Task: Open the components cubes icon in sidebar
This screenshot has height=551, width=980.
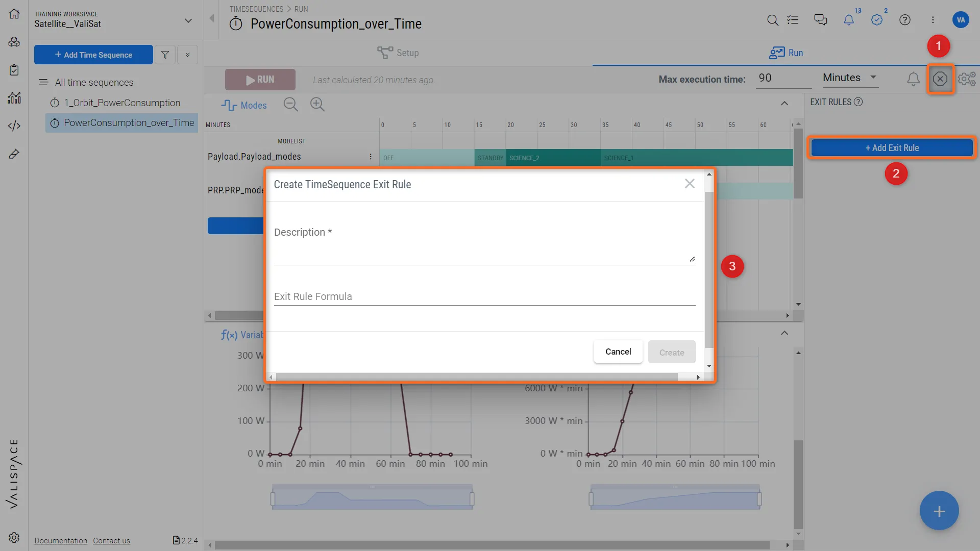Action: click(14, 42)
